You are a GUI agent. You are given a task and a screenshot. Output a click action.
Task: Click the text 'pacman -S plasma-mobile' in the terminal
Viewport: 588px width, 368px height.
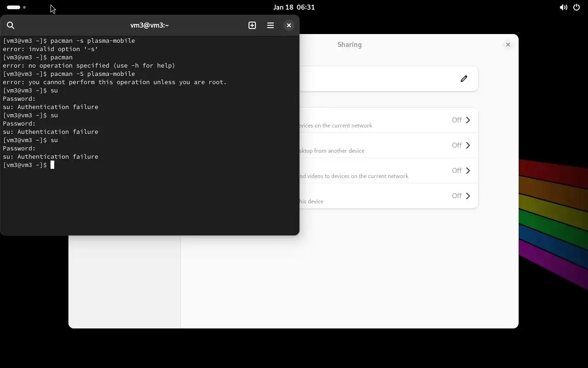pyautogui.click(x=93, y=74)
